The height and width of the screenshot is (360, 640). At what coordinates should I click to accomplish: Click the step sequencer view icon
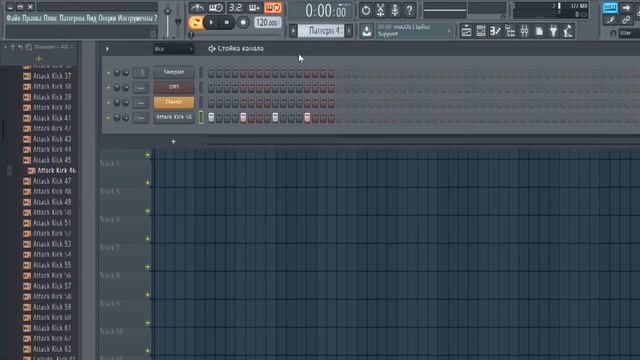481,31
